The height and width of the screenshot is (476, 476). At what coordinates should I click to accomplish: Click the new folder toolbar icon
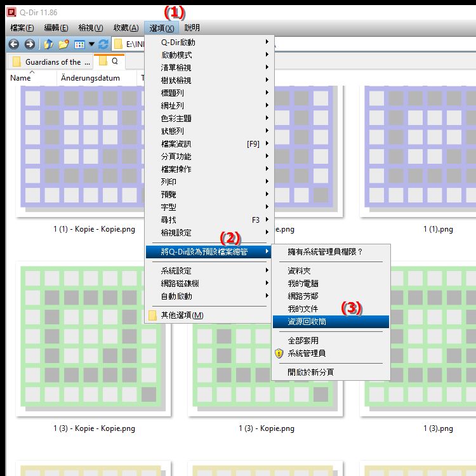pos(63,44)
